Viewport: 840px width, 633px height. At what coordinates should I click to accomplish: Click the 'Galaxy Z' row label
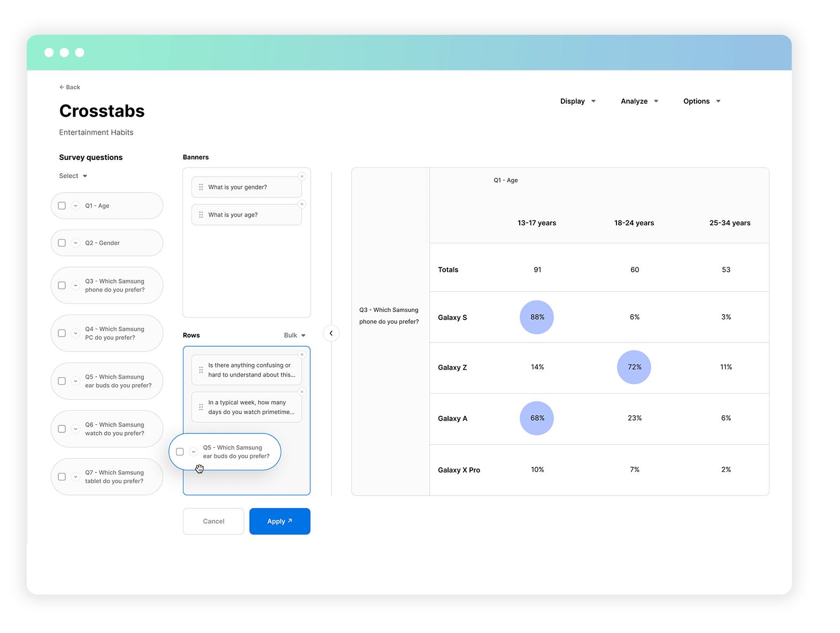click(x=452, y=368)
